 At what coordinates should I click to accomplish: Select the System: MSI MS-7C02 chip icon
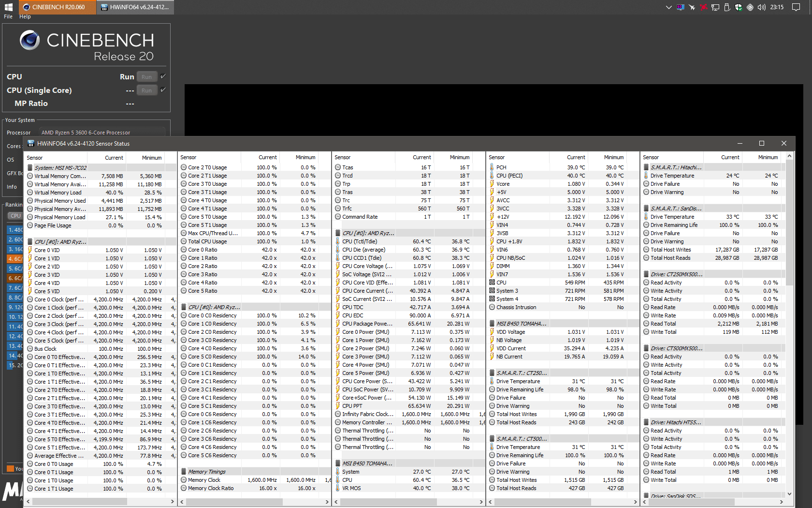(30, 168)
